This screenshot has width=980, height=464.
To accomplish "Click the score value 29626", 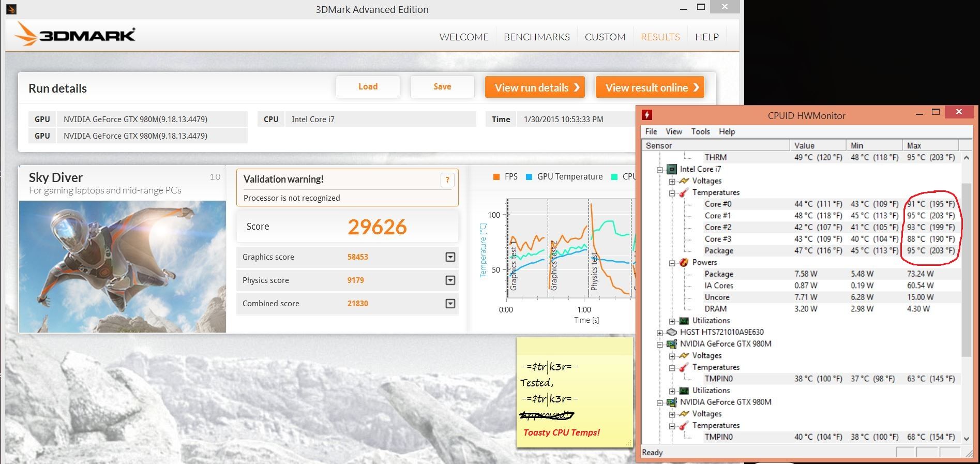I will click(x=377, y=227).
